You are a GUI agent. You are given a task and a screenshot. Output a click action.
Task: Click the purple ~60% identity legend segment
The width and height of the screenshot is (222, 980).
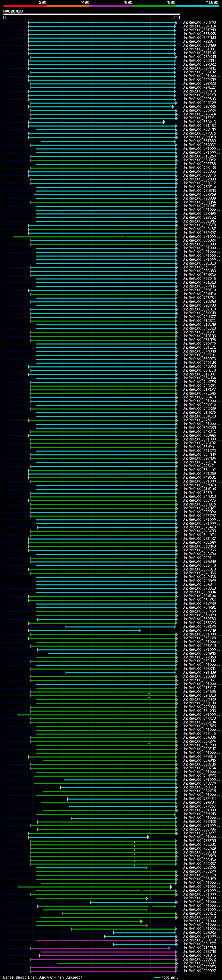click(x=111, y=6)
